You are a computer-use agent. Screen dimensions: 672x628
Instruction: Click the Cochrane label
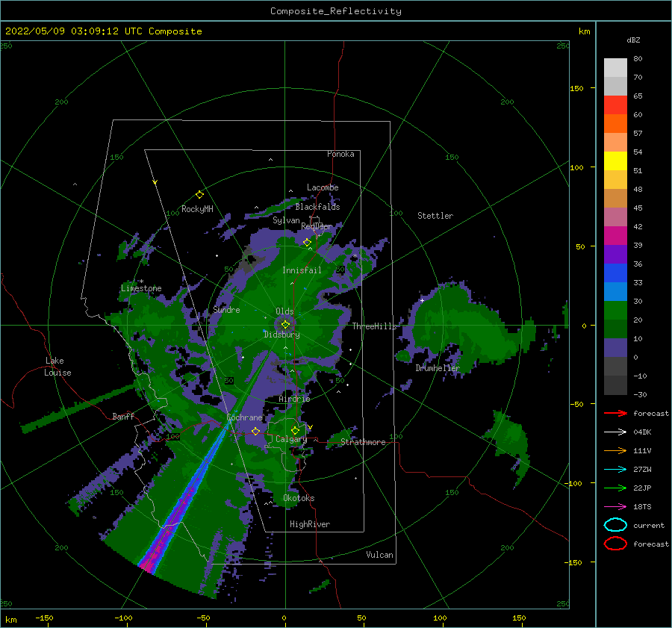244,417
